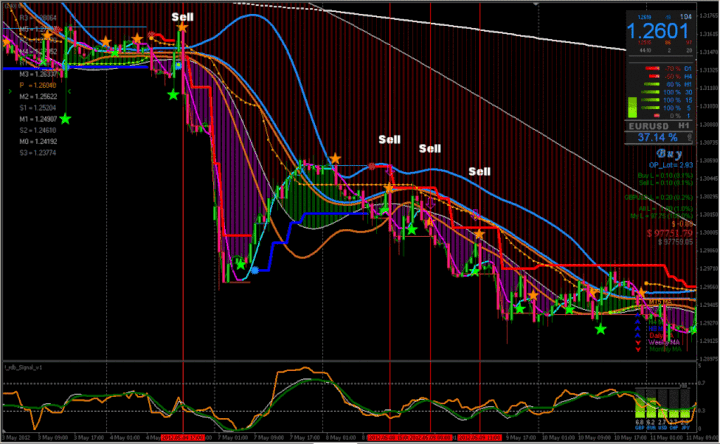
Task: Click the 10 May 01:00 time axis label
Action: [560, 438]
